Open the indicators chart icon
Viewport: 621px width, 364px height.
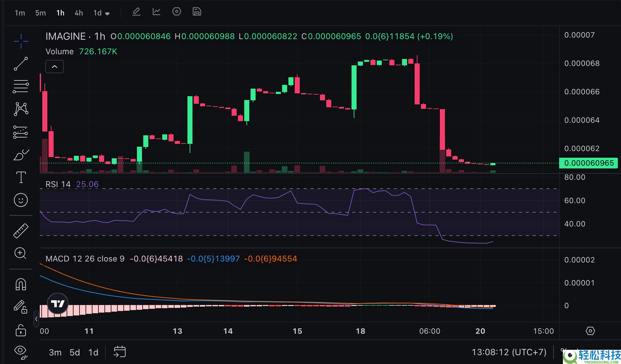(157, 12)
